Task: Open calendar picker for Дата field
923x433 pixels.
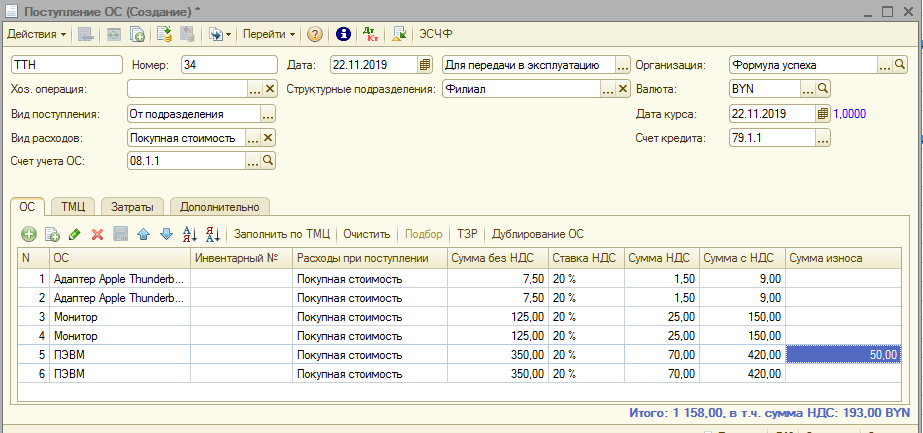Action: pos(425,65)
